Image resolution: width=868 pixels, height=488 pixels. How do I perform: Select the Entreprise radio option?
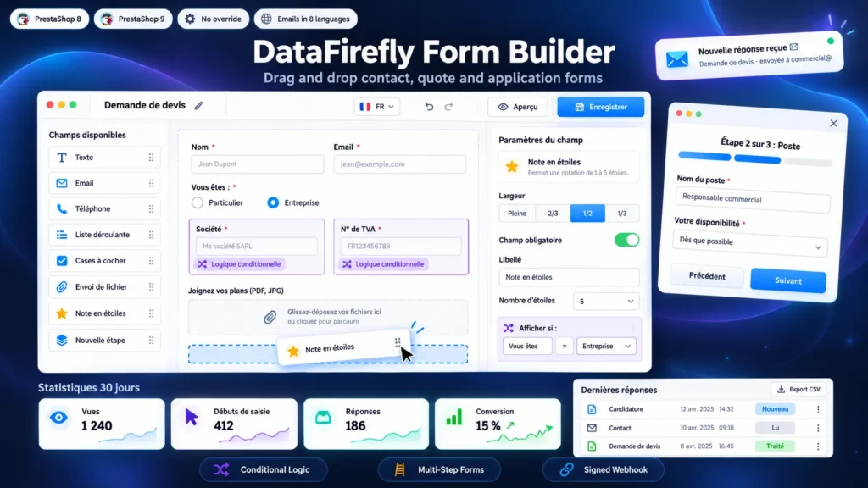pos(273,202)
